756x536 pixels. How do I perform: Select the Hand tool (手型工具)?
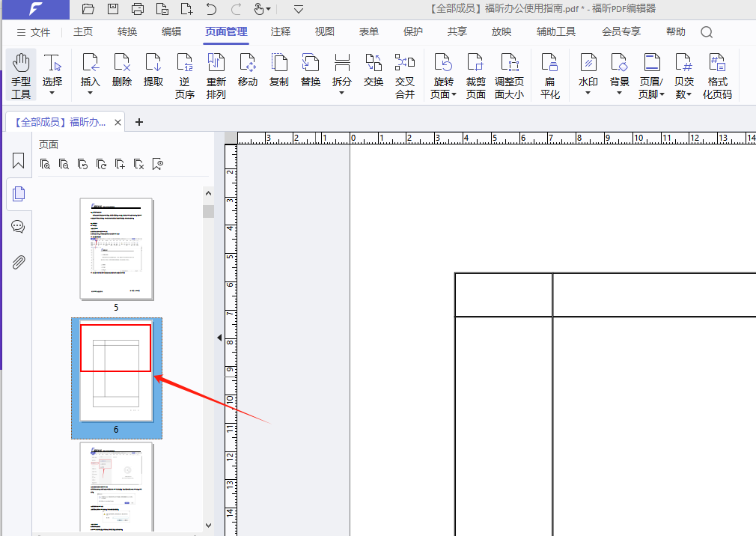coord(21,75)
